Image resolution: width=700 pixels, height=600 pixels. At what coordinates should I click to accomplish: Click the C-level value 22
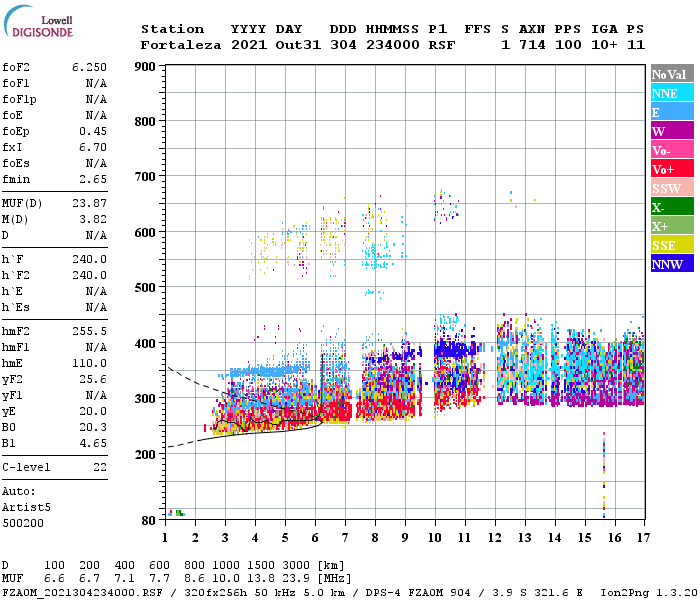point(100,467)
